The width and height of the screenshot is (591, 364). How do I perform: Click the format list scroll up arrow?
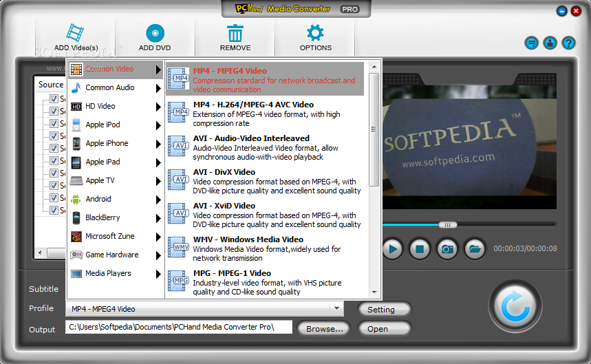tap(374, 67)
